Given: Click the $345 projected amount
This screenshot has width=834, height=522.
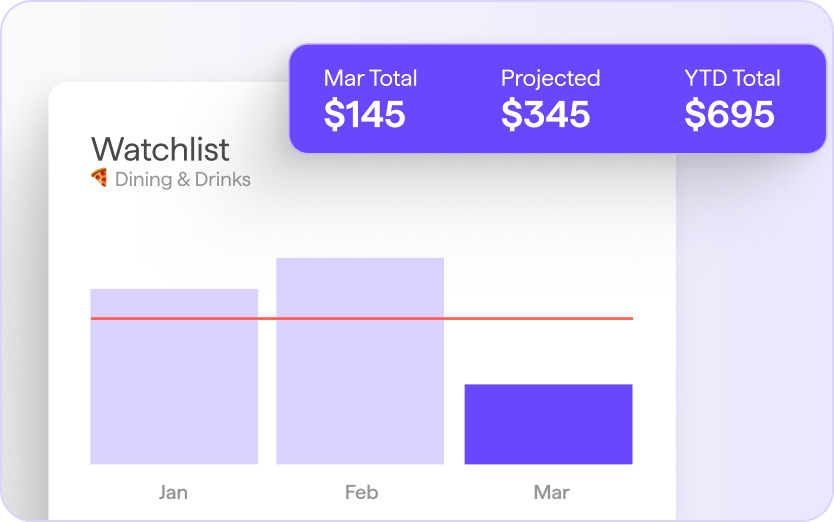Looking at the screenshot, I should (546, 114).
